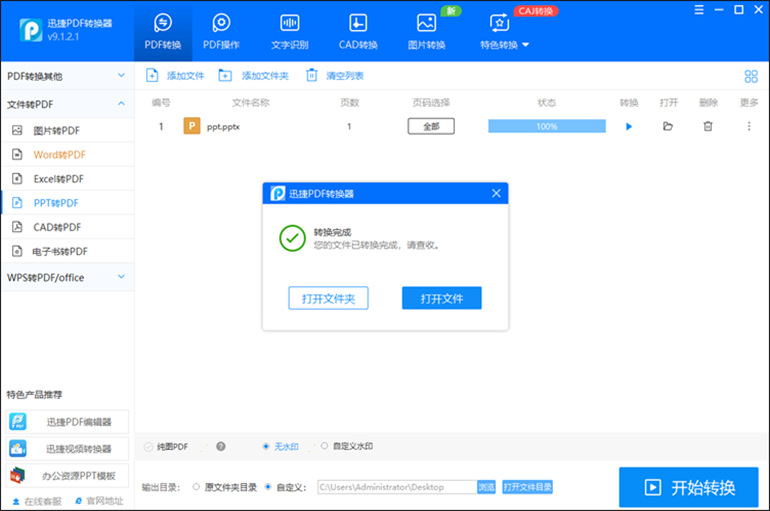This screenshot has height=511, width=770.
Task: Expand the PDF转换其他 section
Action: coord(67,76)
